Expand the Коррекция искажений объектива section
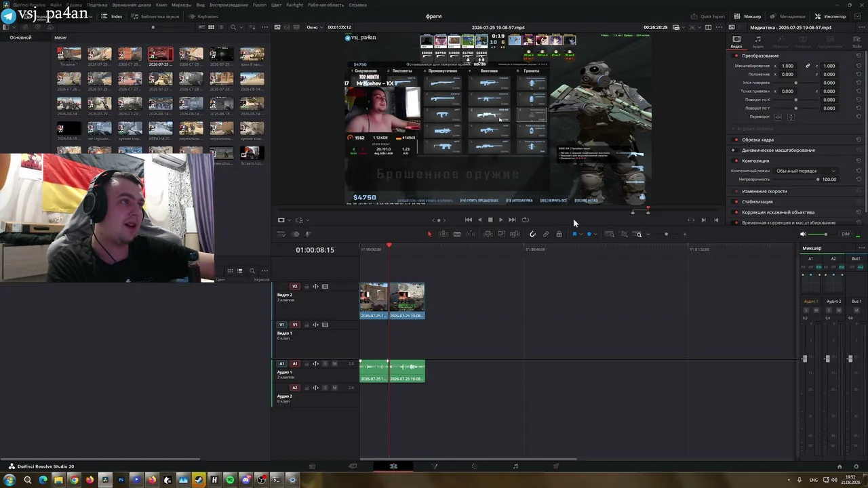The width and height of the screenshot is (868, 488). 778,212
